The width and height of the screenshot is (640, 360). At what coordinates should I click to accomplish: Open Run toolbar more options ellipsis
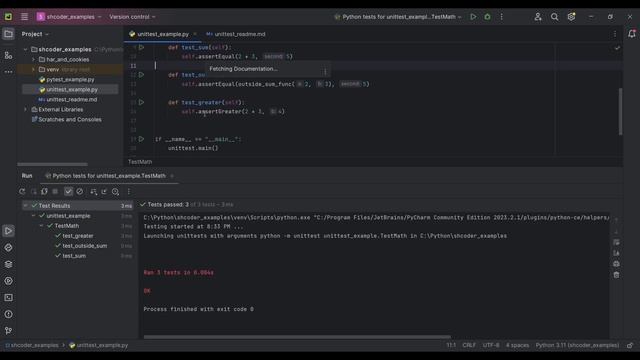tap(129, 191)
